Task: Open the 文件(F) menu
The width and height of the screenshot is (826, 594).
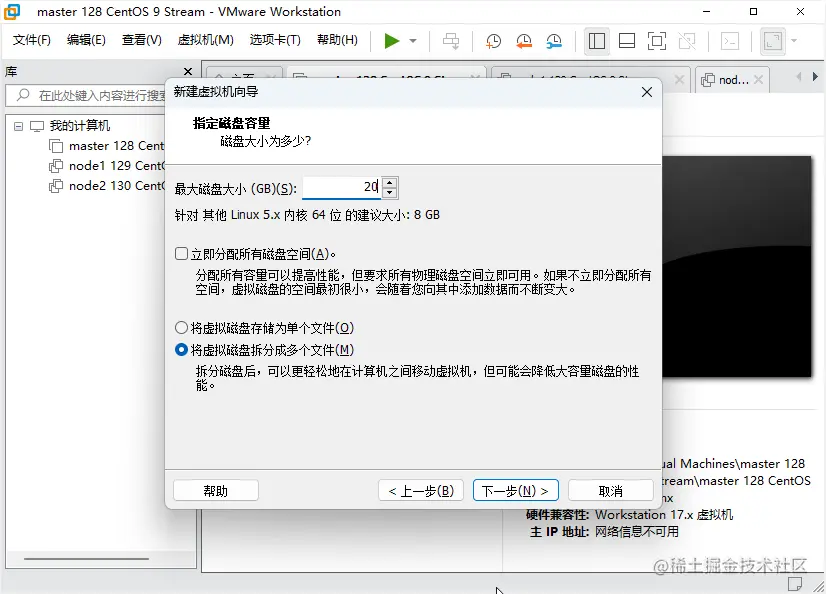Action: point(32,40)
